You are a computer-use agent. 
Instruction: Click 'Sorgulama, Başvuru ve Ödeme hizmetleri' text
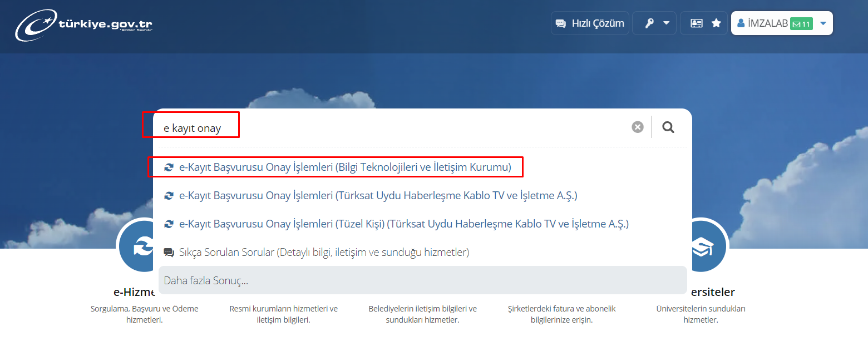pyautogui.click(x=145, y=314)
